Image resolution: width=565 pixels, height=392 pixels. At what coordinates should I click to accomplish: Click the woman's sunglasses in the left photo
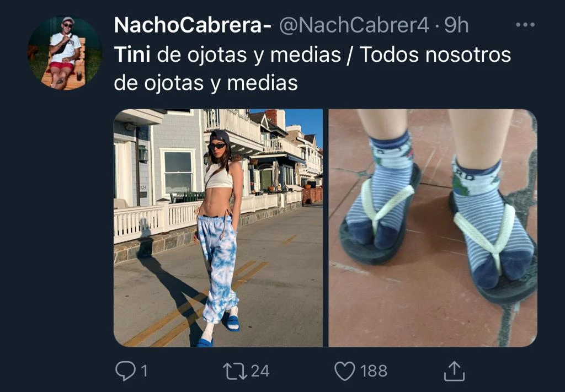[x=217, y=146]
